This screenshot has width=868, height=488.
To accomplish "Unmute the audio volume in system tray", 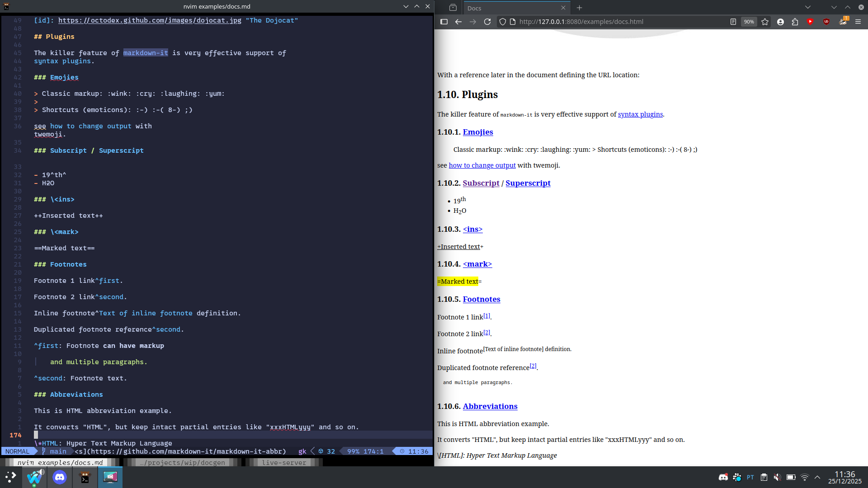I will [777, 477].
